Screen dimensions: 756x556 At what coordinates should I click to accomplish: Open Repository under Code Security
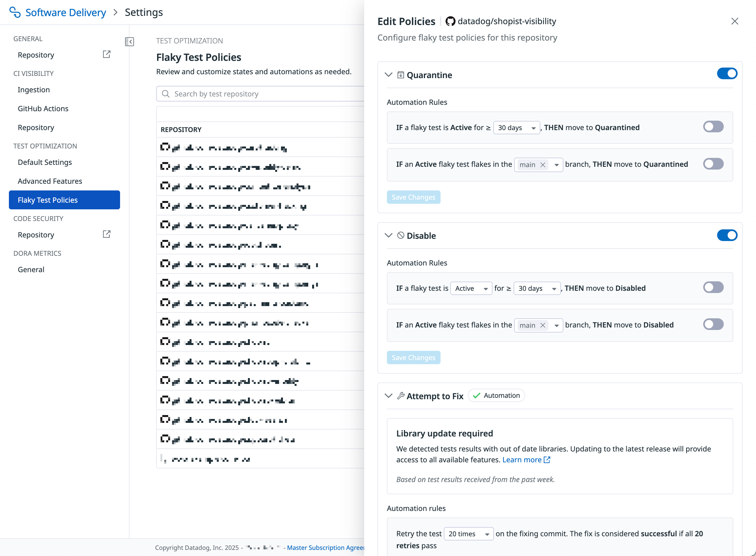click(x=36, y=235)
